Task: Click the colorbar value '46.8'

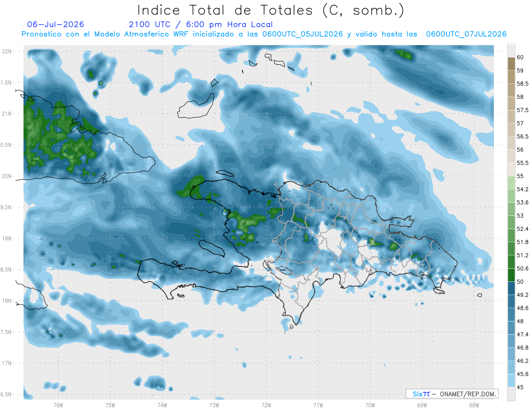Action: (x=523, y=348)
